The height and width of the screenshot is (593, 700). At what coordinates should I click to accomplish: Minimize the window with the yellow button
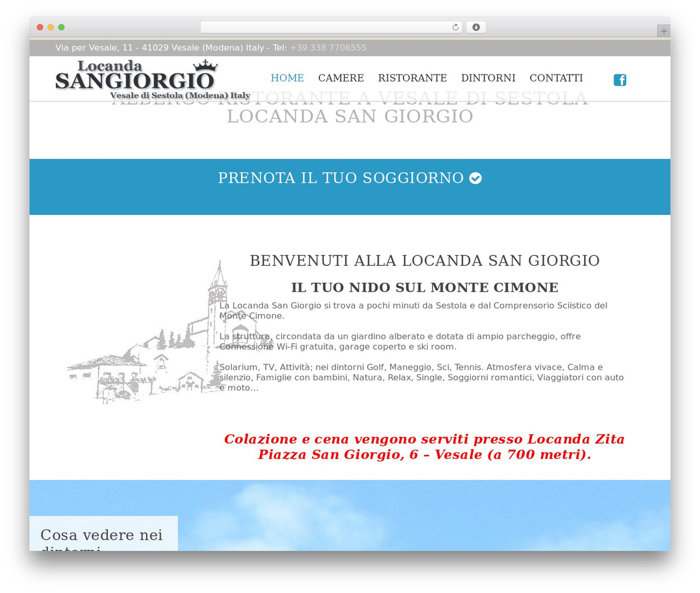click(x=51, y=27)
